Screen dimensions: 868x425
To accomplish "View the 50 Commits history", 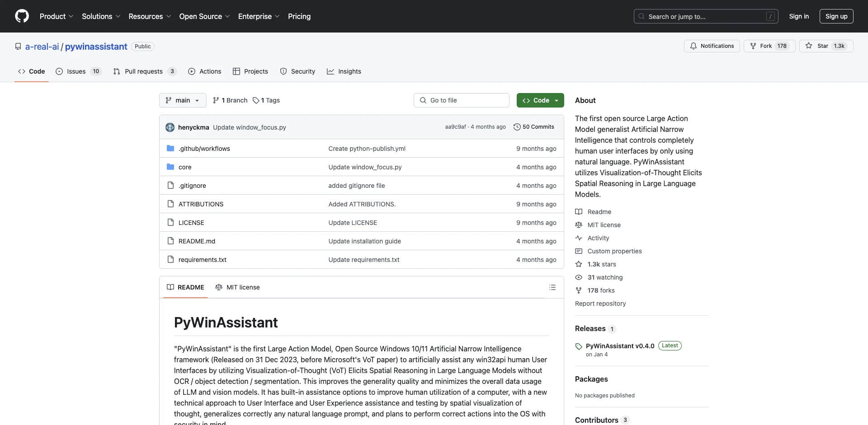I will (x=534, y=127).
